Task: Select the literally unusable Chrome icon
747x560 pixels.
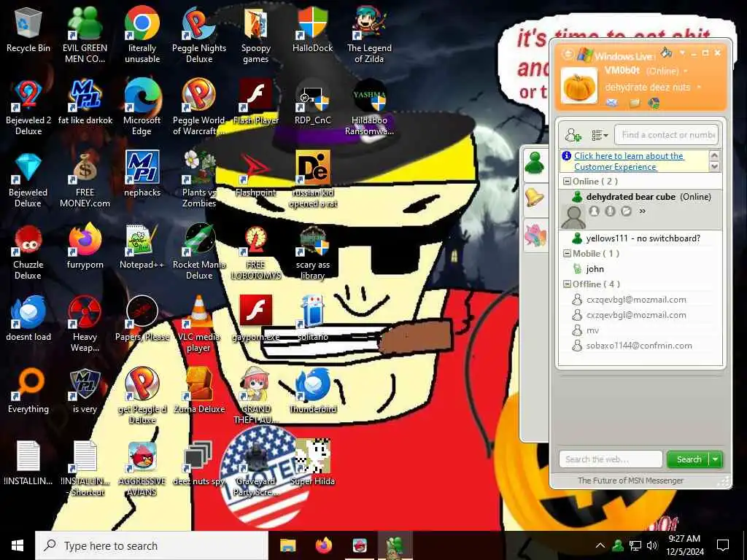Action: 142,34
